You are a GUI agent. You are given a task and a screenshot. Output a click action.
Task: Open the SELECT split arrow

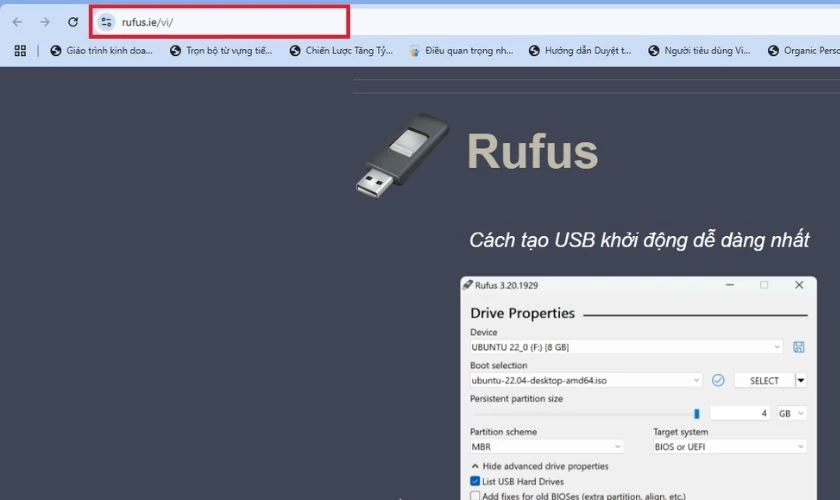(x=801, y=380)
